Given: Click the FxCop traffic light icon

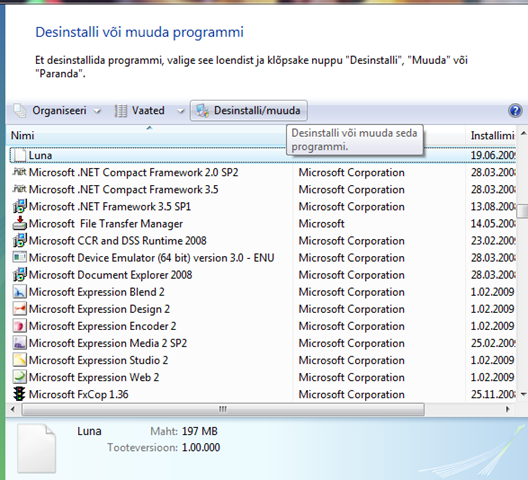Looking at the screenshot, I should (x=20, y=394).
